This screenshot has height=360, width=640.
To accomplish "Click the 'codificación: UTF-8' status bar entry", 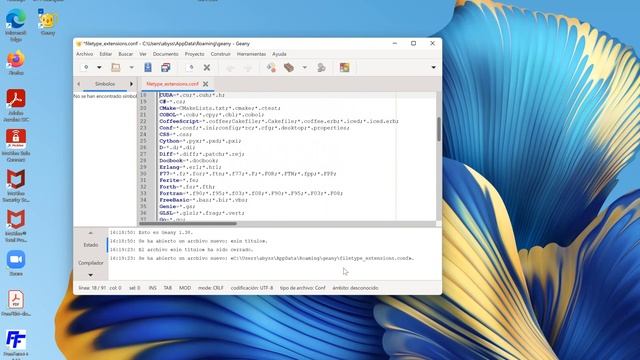I will (252, 288).
